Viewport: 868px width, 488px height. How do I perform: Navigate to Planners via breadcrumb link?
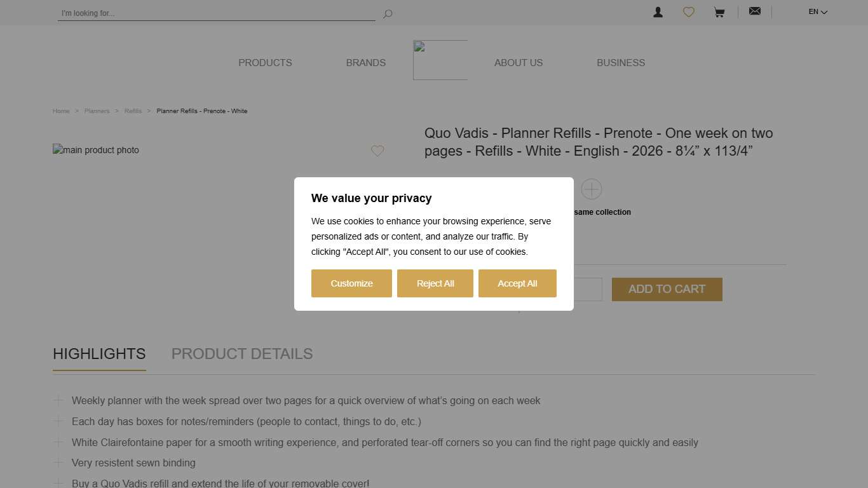click(97, 111)
